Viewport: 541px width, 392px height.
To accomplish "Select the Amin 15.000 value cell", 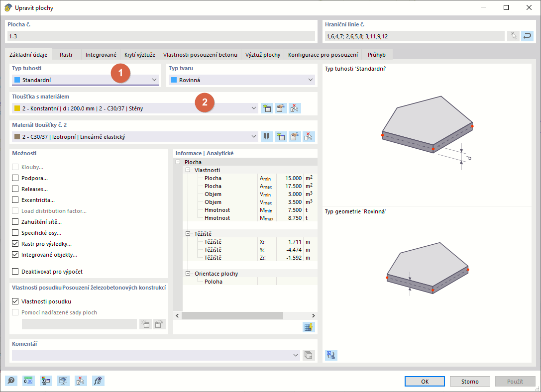I will [x=290, y=178].
